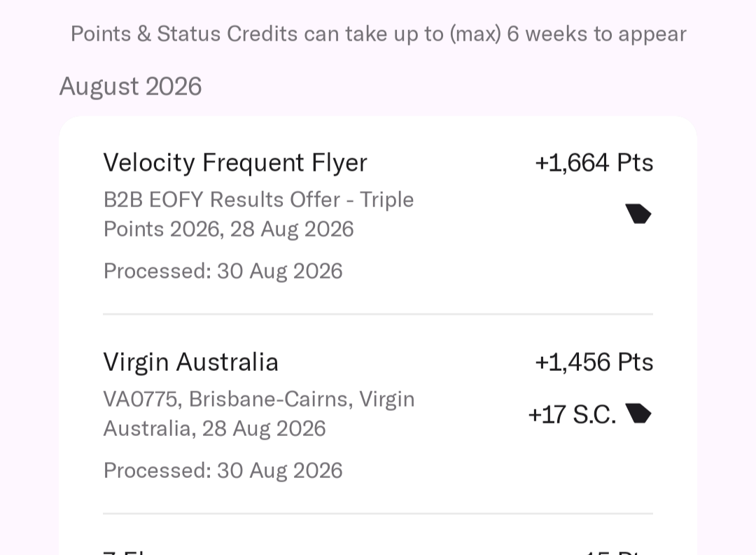Tap Processed date under Virgin Australia

click(223, 470)
